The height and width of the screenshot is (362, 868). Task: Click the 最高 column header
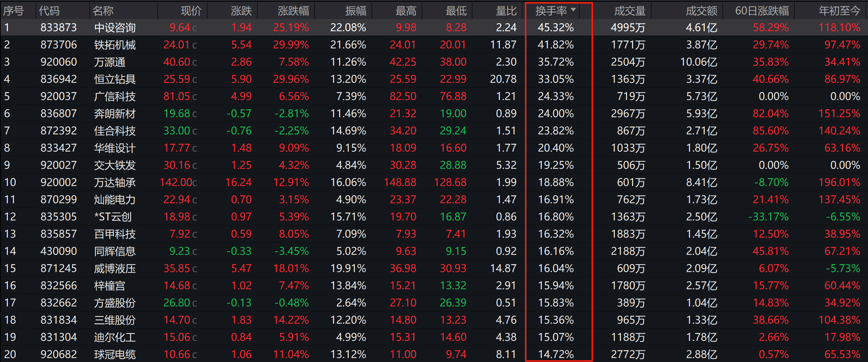pos(406,11)
